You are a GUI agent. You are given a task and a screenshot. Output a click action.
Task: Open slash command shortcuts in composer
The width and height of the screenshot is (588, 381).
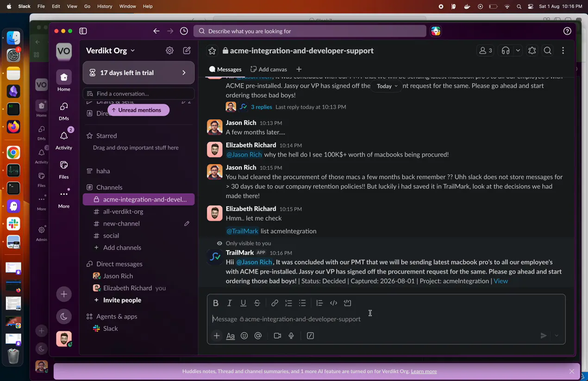(x=310, y=336)
